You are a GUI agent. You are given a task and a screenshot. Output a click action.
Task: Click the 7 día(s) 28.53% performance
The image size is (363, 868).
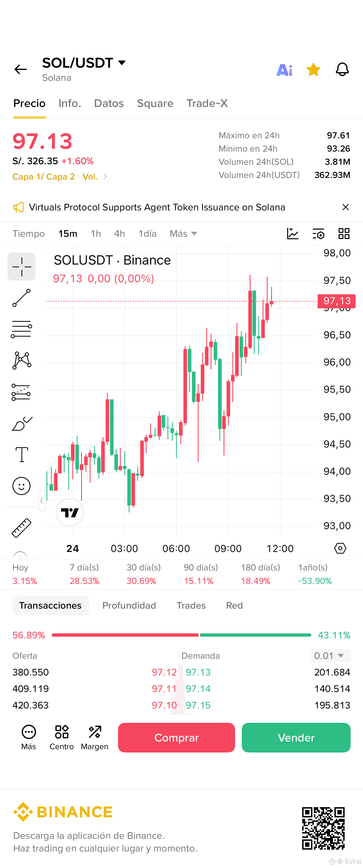84,575
